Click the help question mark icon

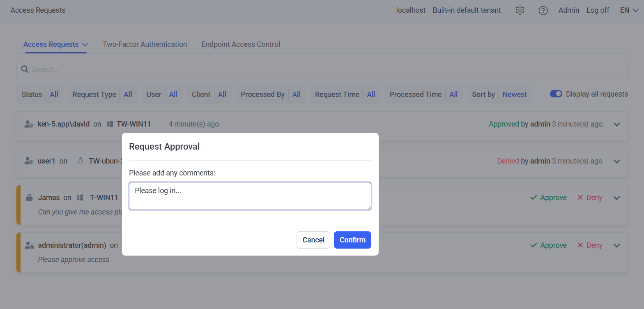543,10
